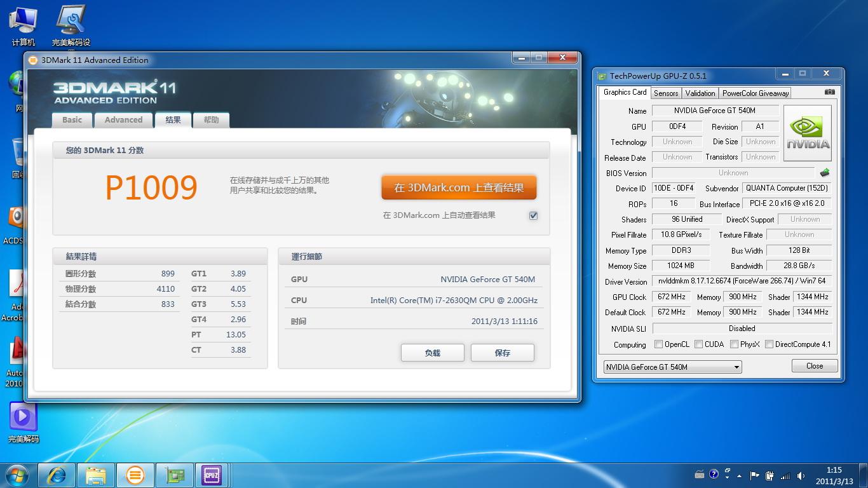Click the Action Center flag tray icon
This screenshot has height=488, width=868.
tap(755, 475)
